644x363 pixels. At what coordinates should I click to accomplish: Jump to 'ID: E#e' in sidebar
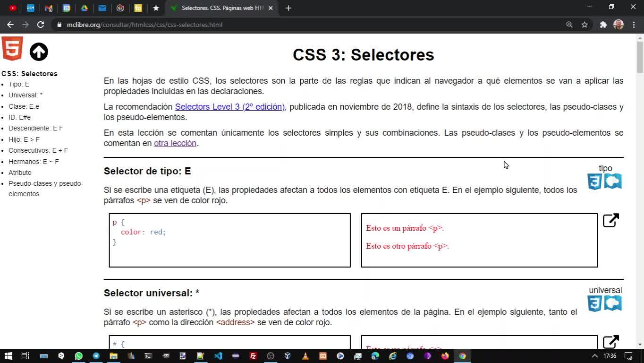[x=19, y=117]
